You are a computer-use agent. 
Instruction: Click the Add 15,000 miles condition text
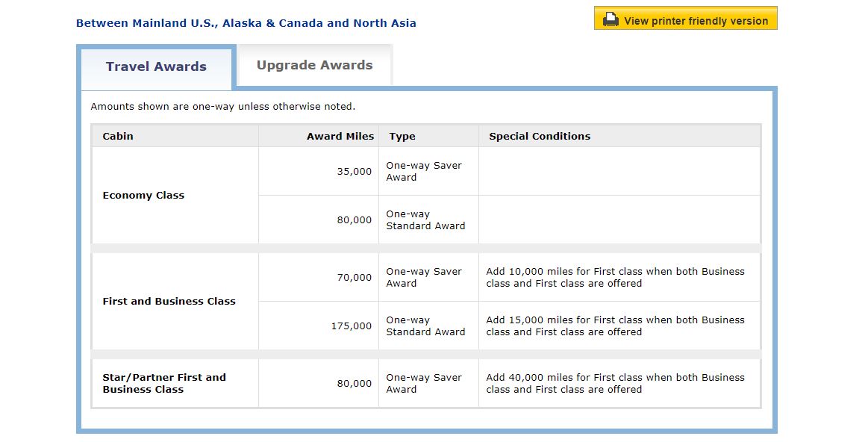[615, 326]
